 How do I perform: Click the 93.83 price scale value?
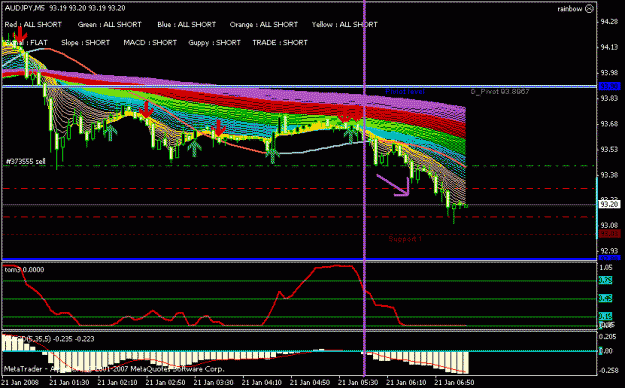click(609, 98)
